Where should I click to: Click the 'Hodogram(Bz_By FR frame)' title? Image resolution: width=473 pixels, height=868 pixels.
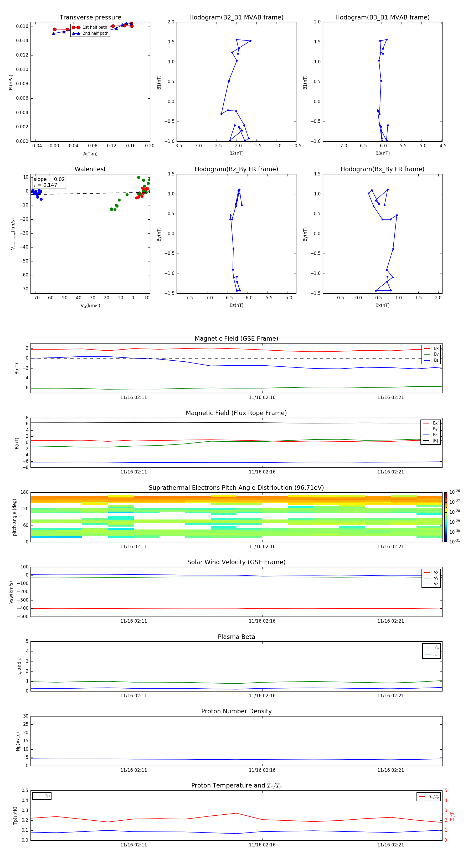(x=236, y=169)
